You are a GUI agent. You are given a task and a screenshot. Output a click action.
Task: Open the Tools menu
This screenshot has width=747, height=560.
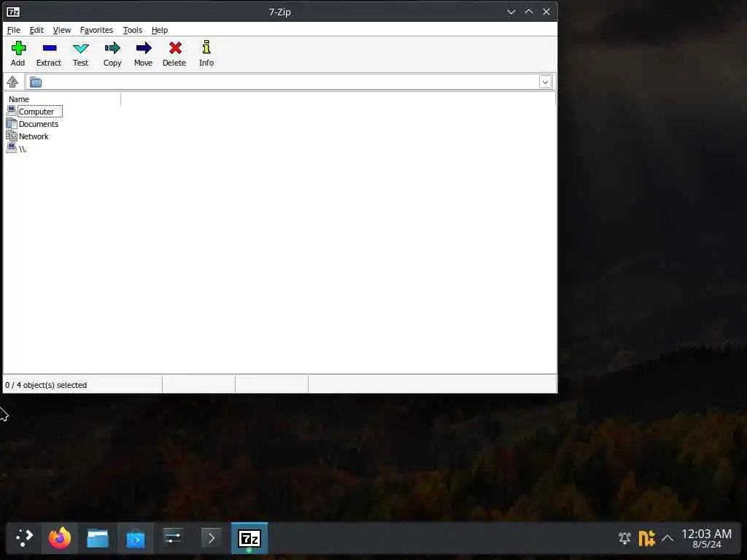click(133, 30)
